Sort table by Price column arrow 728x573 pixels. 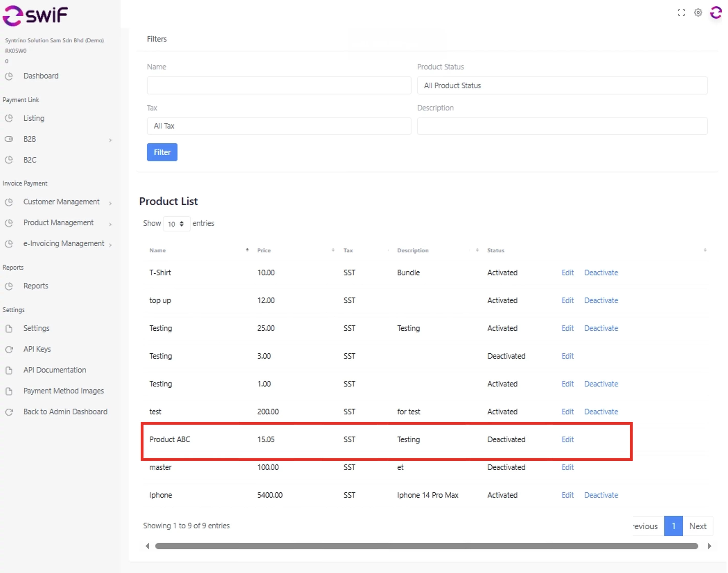333,250
